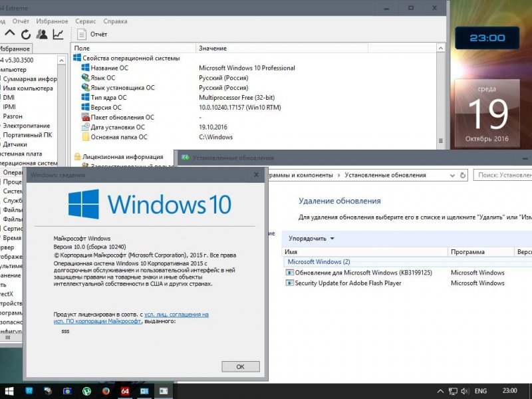This screenshot has width=532, height=399.
Task: Click the calendar gadget showing 19 Октябрь 2016
Action: pos(487,113)
